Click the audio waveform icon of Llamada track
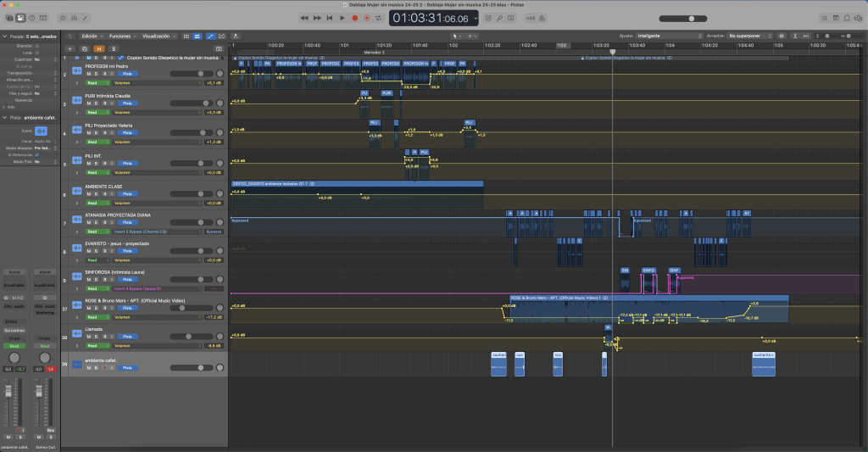 point(76,335)
